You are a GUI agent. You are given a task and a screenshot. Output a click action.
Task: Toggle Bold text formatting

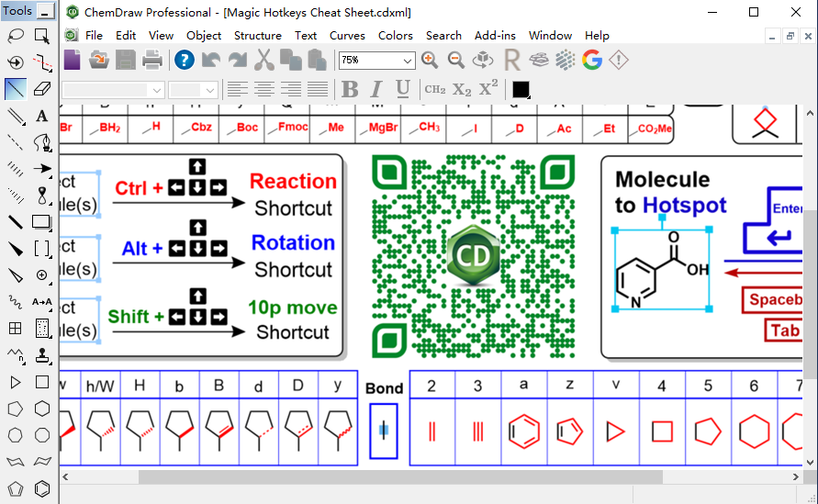click(x=350, y=90)
